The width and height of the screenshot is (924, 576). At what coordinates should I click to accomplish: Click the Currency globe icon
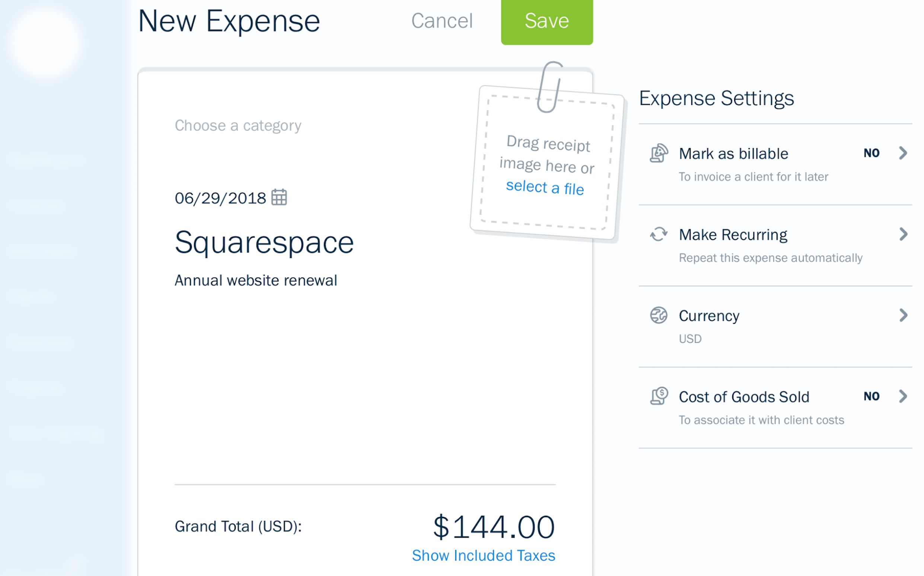[x=659, y=316]
